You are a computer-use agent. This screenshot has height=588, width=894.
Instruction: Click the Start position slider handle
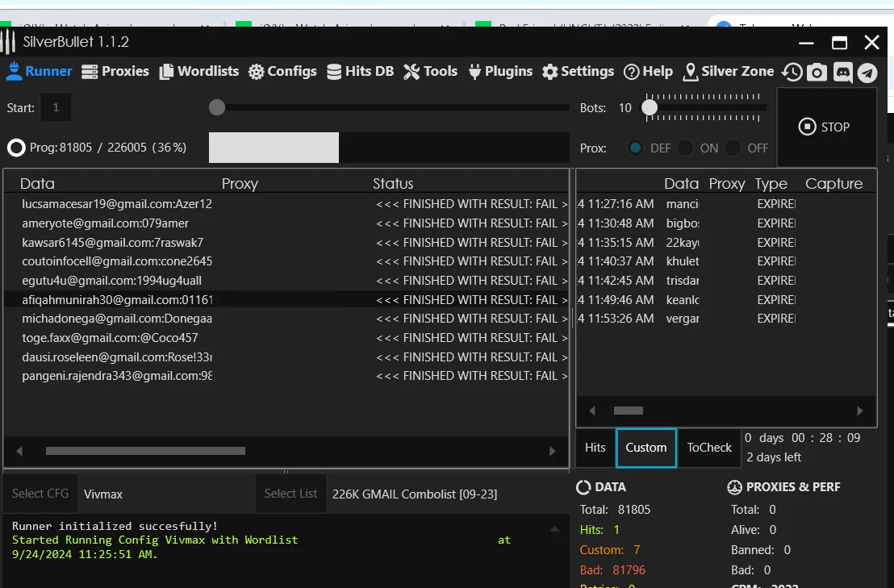(x=217, y=108)
